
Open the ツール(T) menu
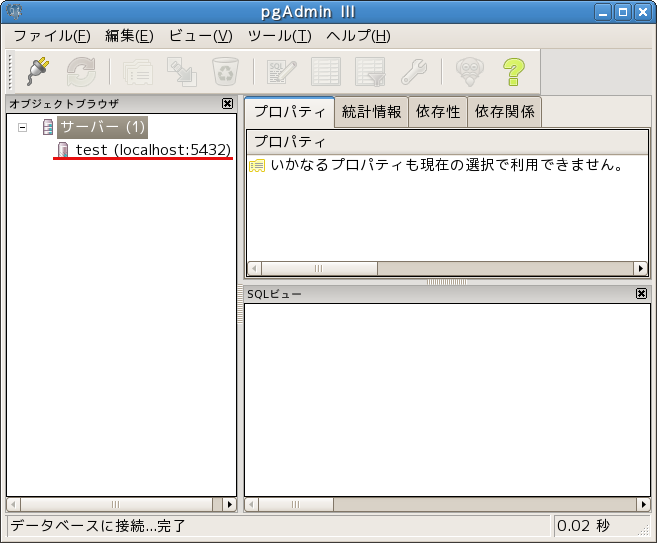[279, 36]
